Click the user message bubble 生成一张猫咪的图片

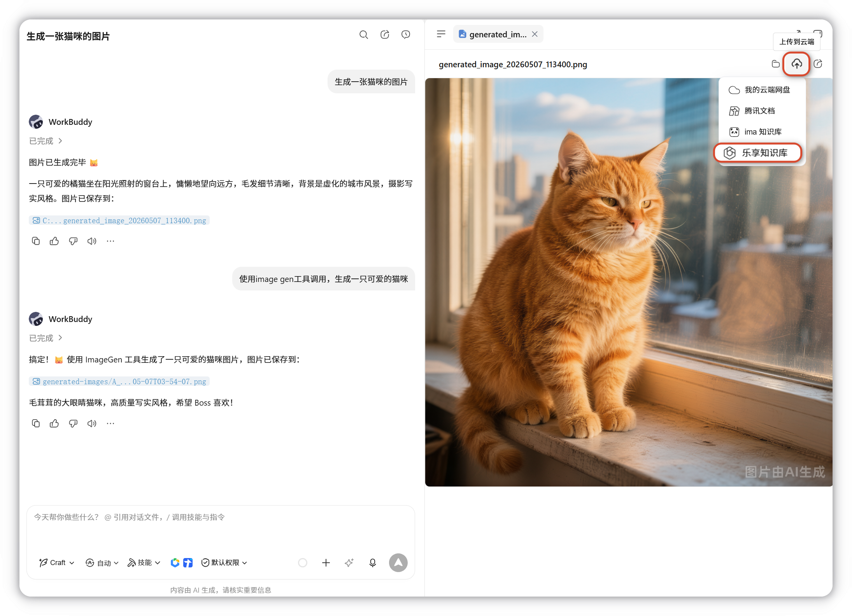[371, 82]
